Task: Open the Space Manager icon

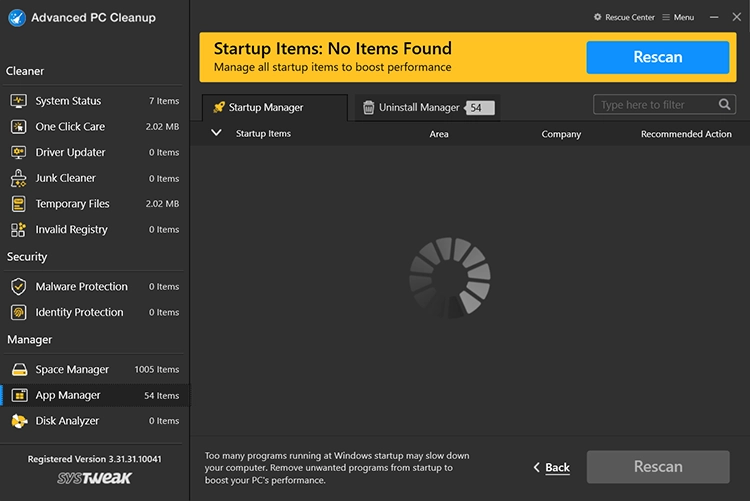Action: click(18, 369)
